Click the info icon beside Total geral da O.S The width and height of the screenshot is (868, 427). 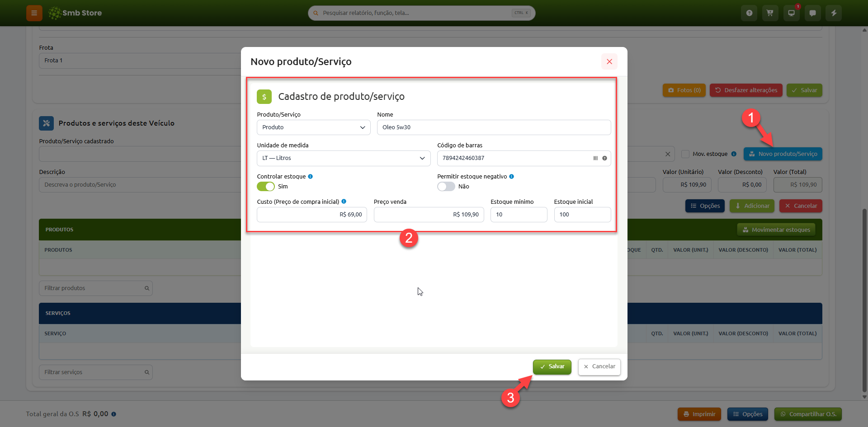pos(113,414)
